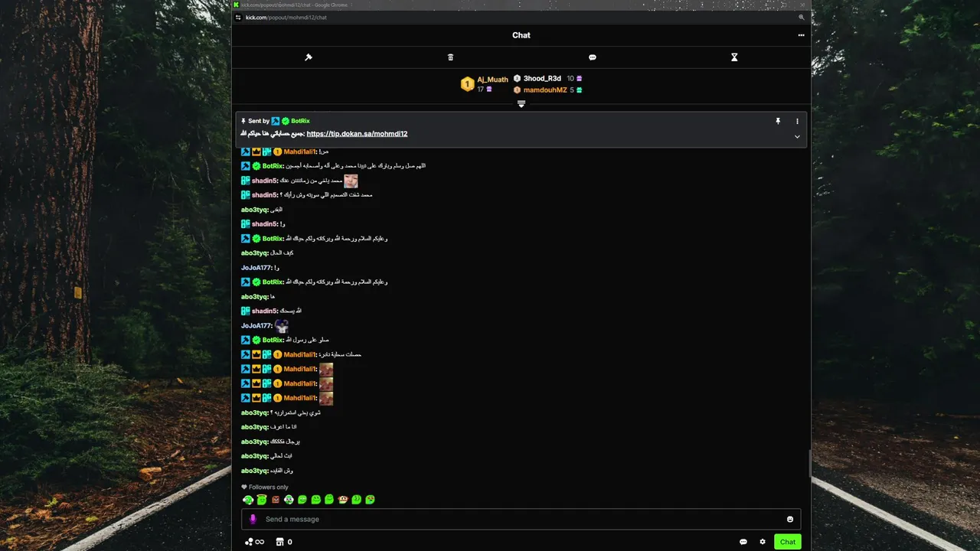The height and width of the screenshot is (551, 980).
Task: Click the site info icon in address bar
Action: coord(238,17)
